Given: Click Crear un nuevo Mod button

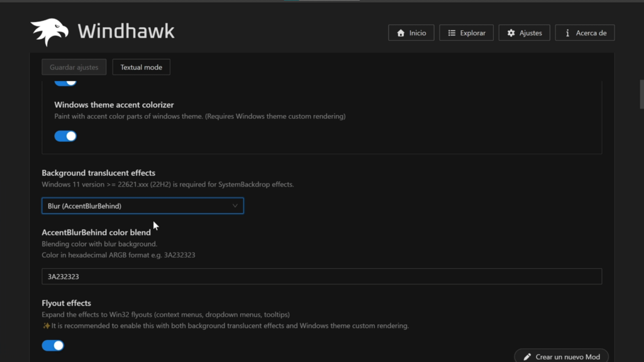Looking at the screenshot, I should click(x=562, y=356).
